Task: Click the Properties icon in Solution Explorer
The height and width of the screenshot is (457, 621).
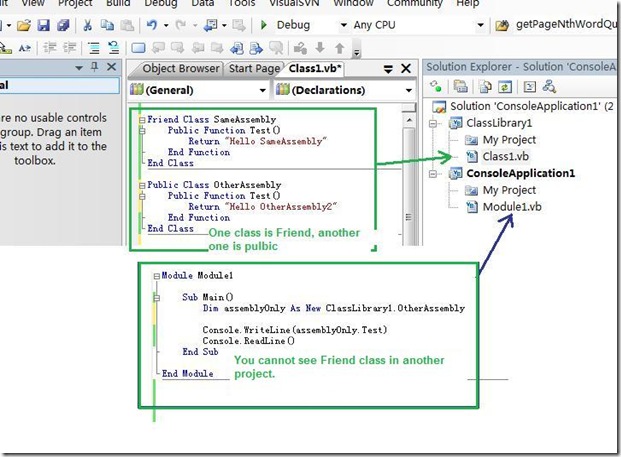Action: (x=460, y=86)
